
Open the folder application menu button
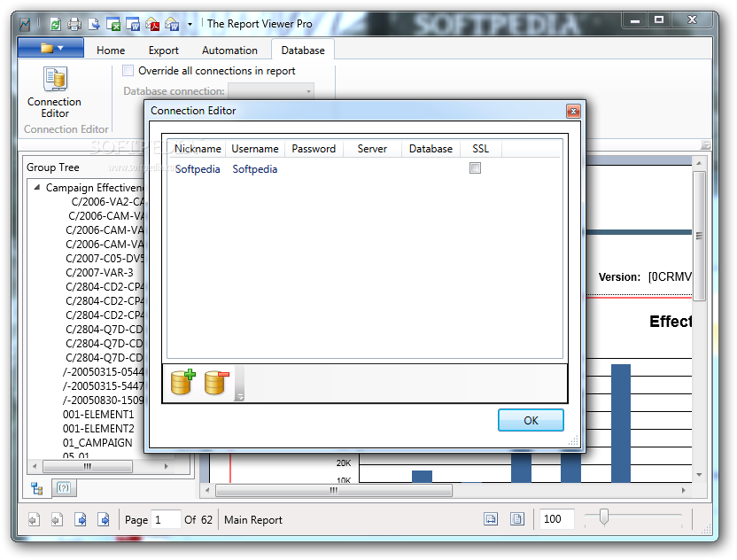click(50, 48)
